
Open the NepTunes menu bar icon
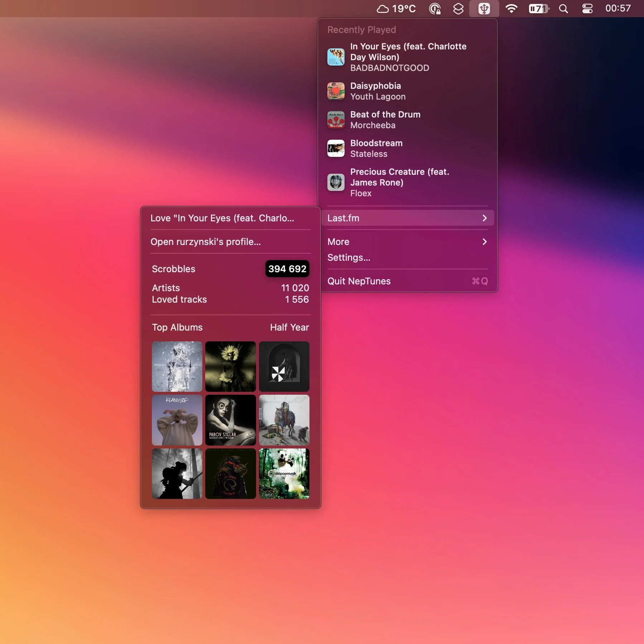tap(484, 9)
